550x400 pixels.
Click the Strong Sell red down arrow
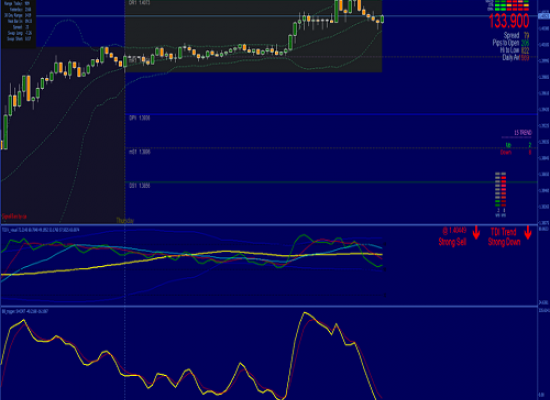tap(476, 233)
